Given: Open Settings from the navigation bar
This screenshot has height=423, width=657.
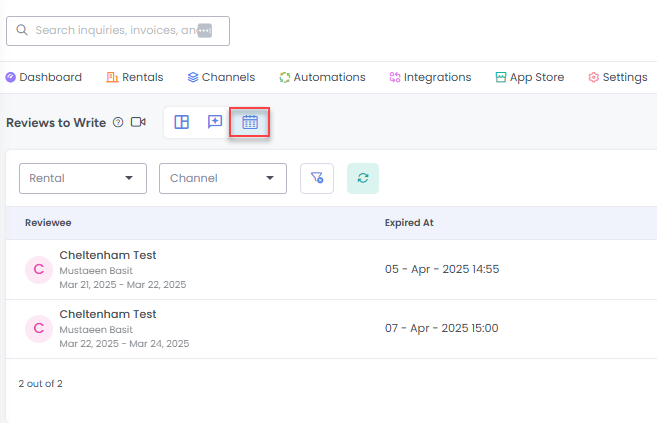Looking at the screenshot, I should [618, 77].
